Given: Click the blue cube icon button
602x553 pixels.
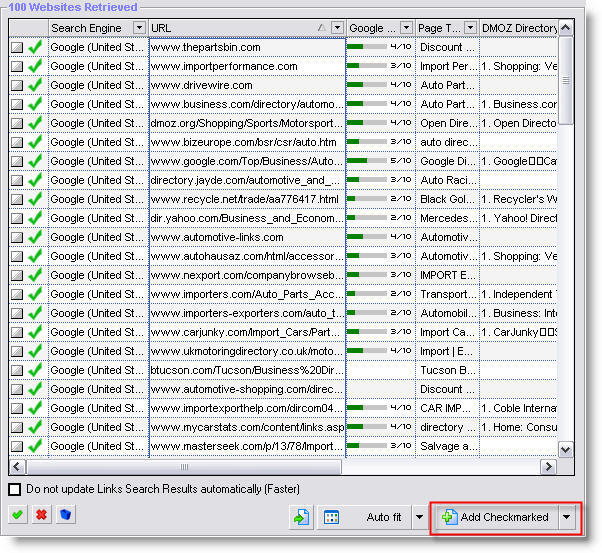Looking at the screenshot, I should tap(66, 515).
